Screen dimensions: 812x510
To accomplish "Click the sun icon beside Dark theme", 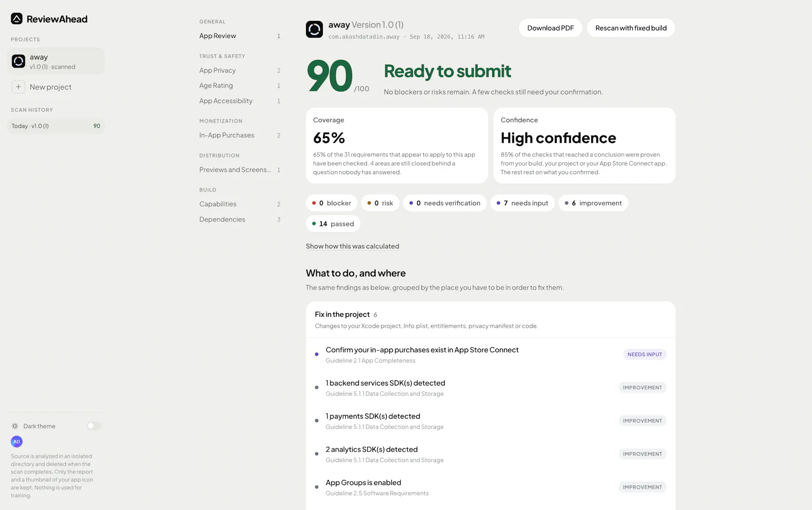I will pos(15,426).
